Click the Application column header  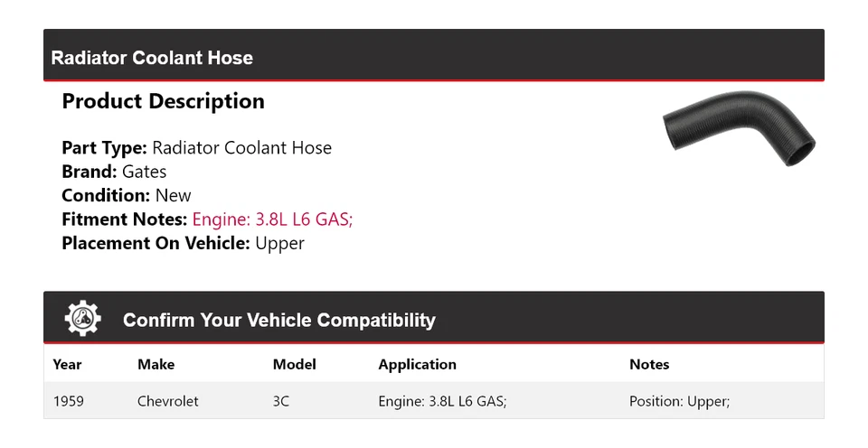pos(417,365)
